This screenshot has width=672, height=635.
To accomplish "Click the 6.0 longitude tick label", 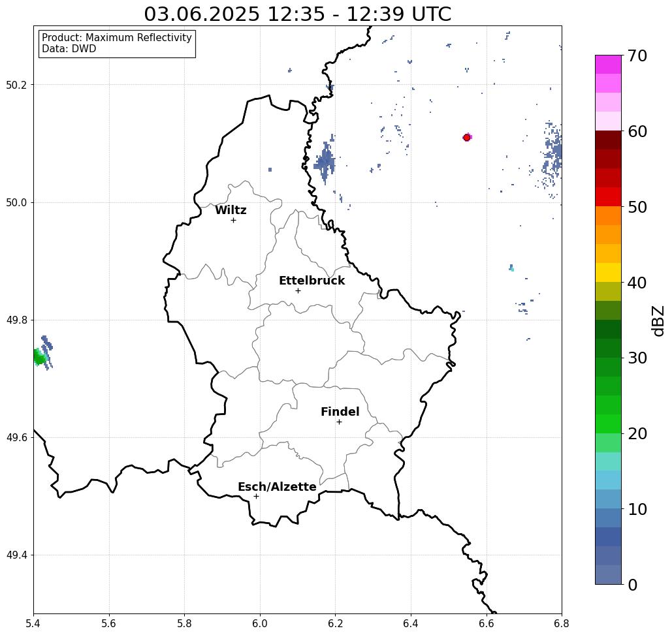I will 260,623.
